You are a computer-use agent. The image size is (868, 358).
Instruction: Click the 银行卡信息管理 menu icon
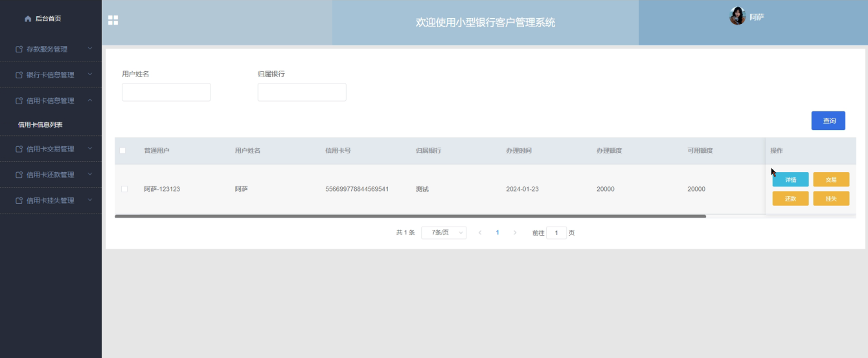pos(19,75)
